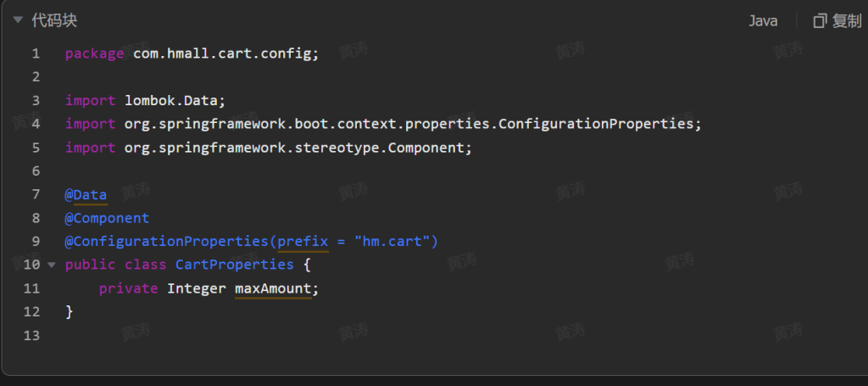Click line number 13 in the gutter
Viewport: 868px width, 386px height.
[x=32, y=335]
